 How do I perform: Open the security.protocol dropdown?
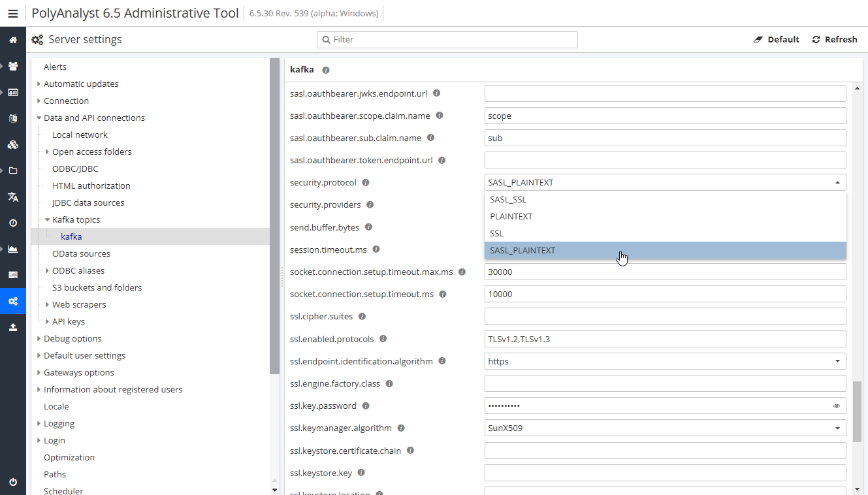pyautogui.click(x=665, y=183)
